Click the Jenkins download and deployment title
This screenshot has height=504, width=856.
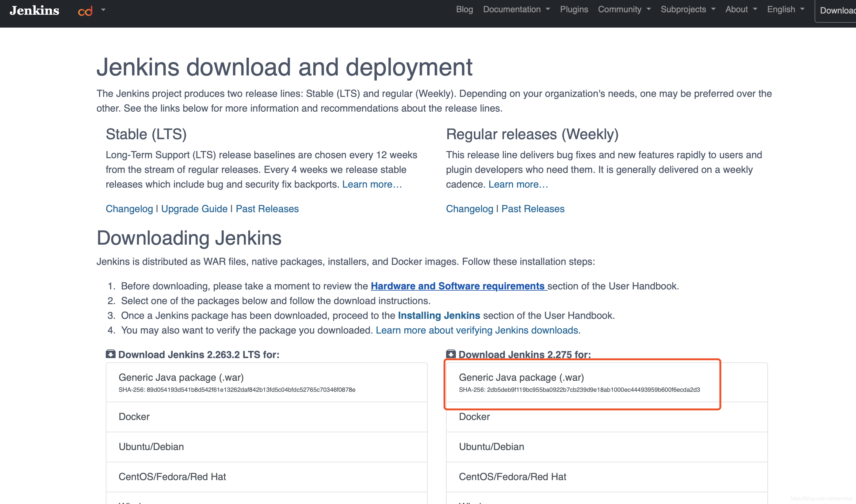(x=284, y=67)
